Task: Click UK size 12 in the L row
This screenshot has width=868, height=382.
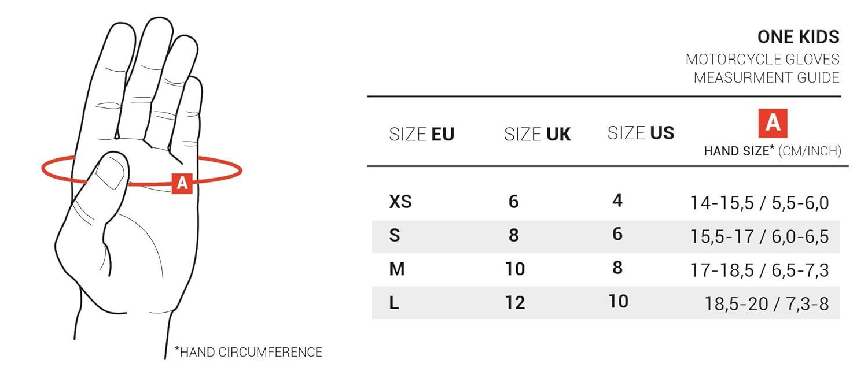Action: click(514, 302)
